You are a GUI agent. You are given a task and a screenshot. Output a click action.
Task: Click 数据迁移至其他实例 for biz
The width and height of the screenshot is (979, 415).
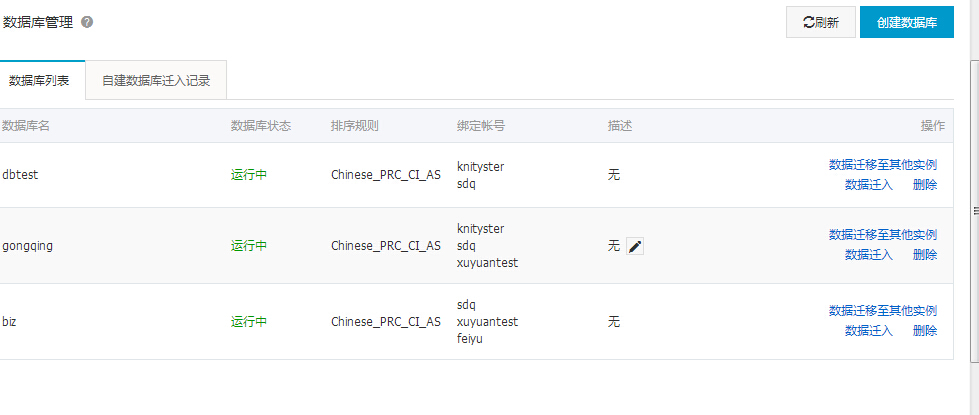[882, 311]
